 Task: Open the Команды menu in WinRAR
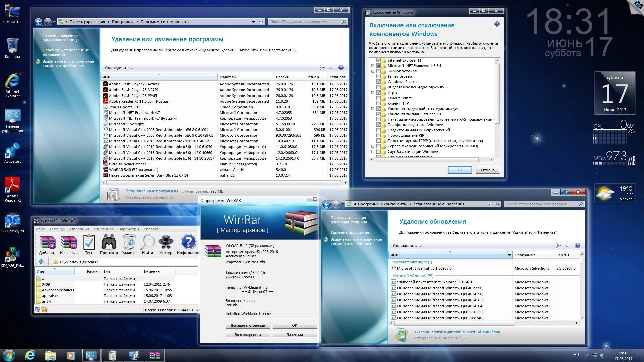57,229
